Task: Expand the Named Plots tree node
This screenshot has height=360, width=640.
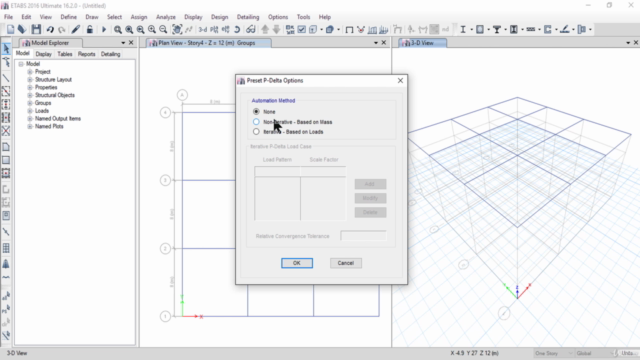Action: tap(30, 127)
